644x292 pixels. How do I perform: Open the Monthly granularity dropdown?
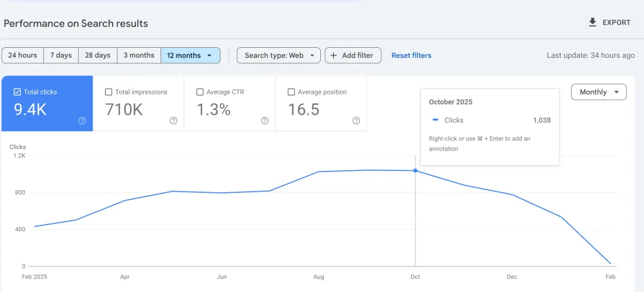coord(599,92)
